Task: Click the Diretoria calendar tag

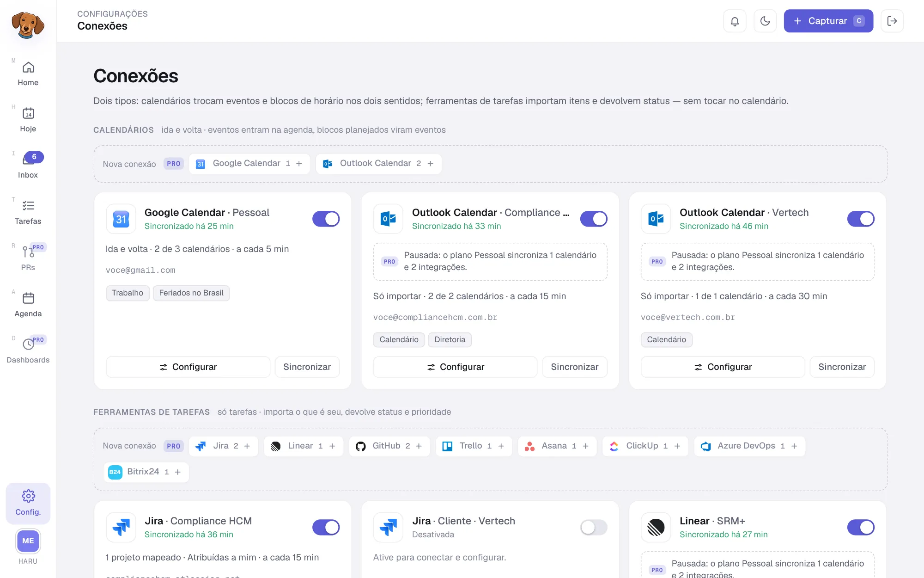Action: pos(450,340)
